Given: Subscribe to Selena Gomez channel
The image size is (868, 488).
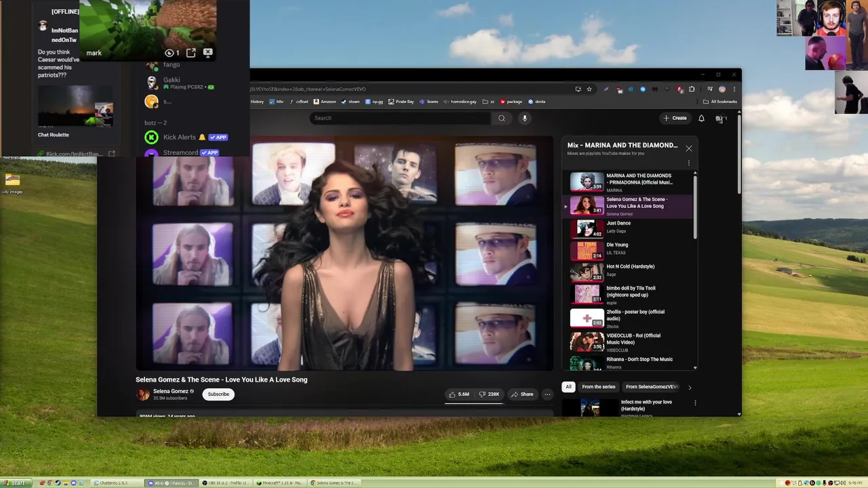Looking at the screenshot, I should [218, 394].
